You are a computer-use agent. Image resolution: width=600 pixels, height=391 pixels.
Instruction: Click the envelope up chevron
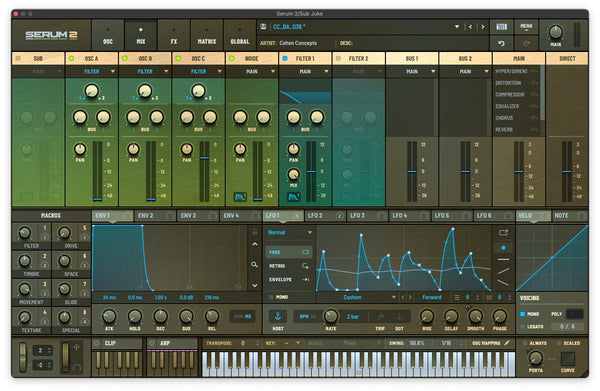[254, 244]
